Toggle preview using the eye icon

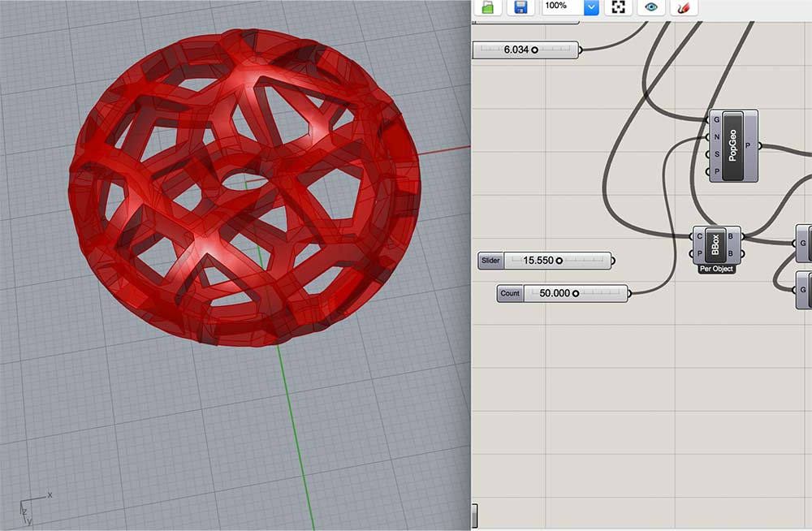[x=651, y=7]
